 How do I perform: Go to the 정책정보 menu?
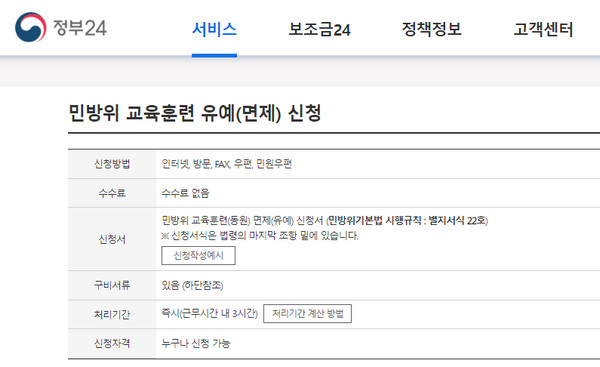[432, 29]
